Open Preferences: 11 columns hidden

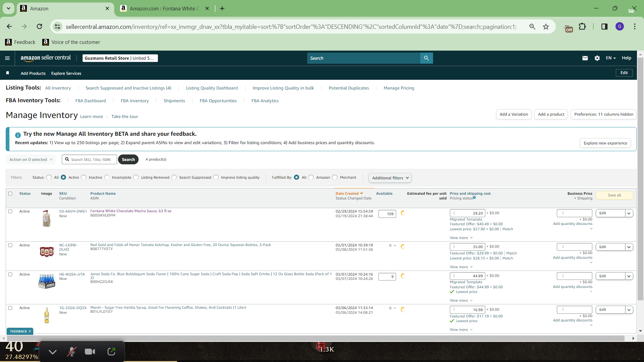(x=603, y=114)
